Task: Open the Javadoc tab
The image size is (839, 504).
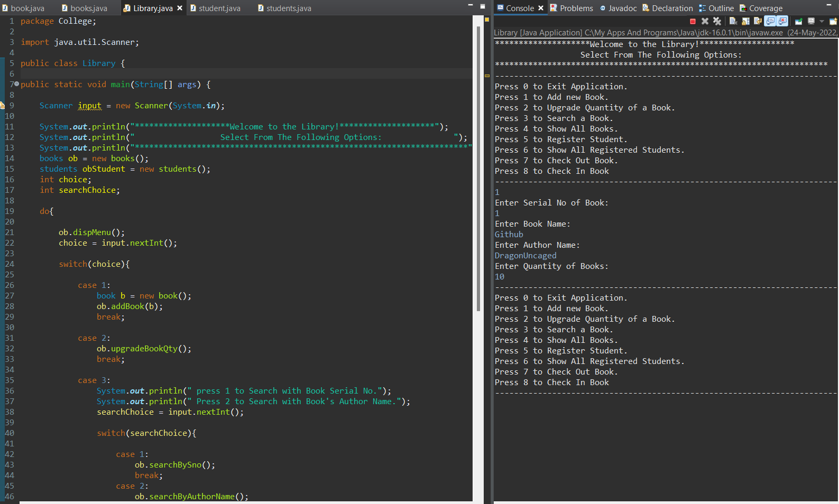Action: point(618,8)
